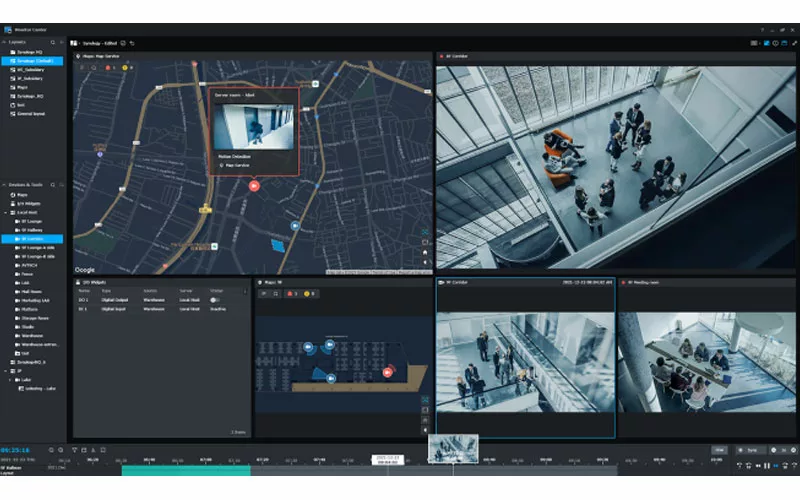The height and width of the screenshot is (500, 800).
Task: Pause playback
Action: click(x=767, y=466)
